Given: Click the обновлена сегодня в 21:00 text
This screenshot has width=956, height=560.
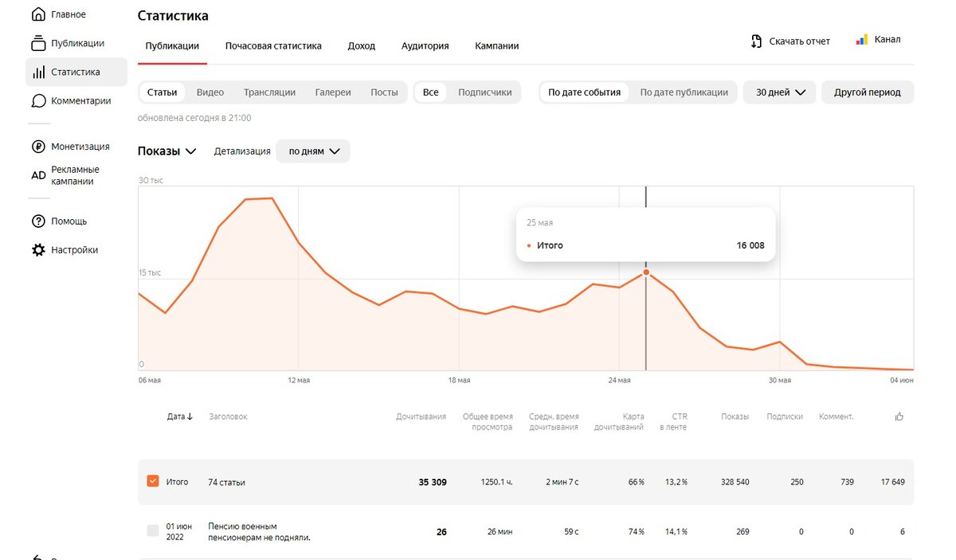Looking at the screenshot, I should click(194, 118).
